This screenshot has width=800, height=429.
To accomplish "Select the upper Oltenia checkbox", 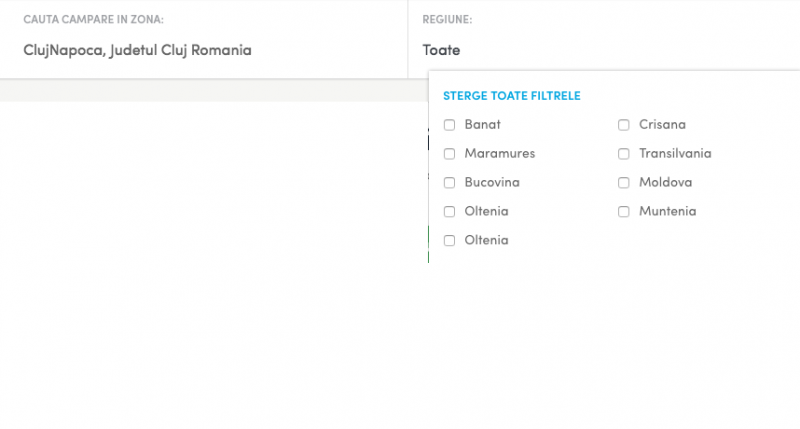I will pyautogui.click(x=450, y=212).
